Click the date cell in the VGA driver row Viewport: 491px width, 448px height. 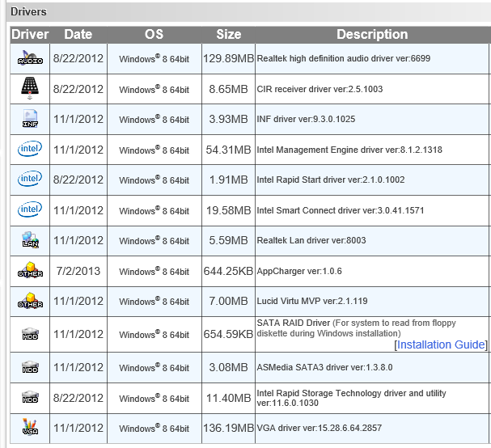78,428
